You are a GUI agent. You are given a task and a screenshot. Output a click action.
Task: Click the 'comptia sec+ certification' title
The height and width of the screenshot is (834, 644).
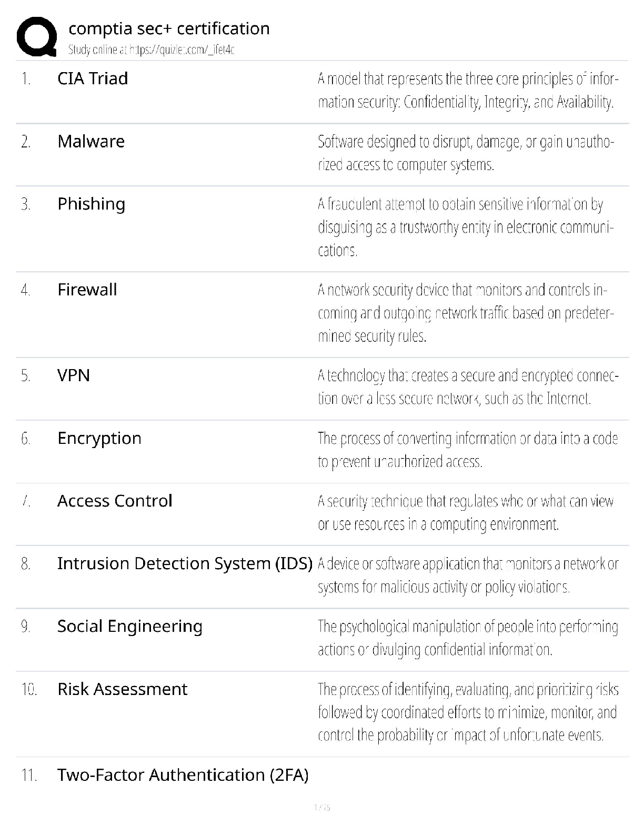[x=169, y=28]
